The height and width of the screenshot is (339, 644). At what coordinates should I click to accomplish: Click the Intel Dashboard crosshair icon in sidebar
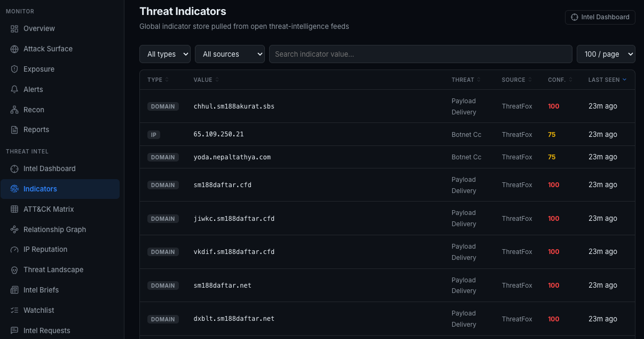pyautogui.click(x=14, y=168)
